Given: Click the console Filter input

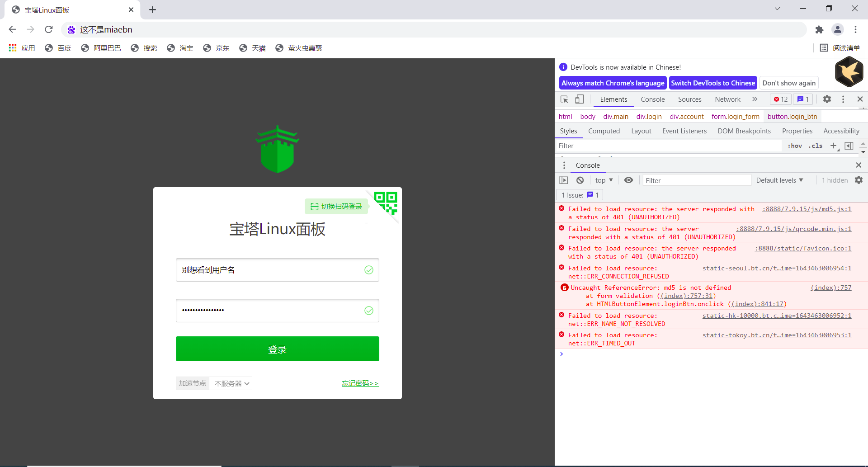Looking at the screenshot, I should [x=697, y=180].
